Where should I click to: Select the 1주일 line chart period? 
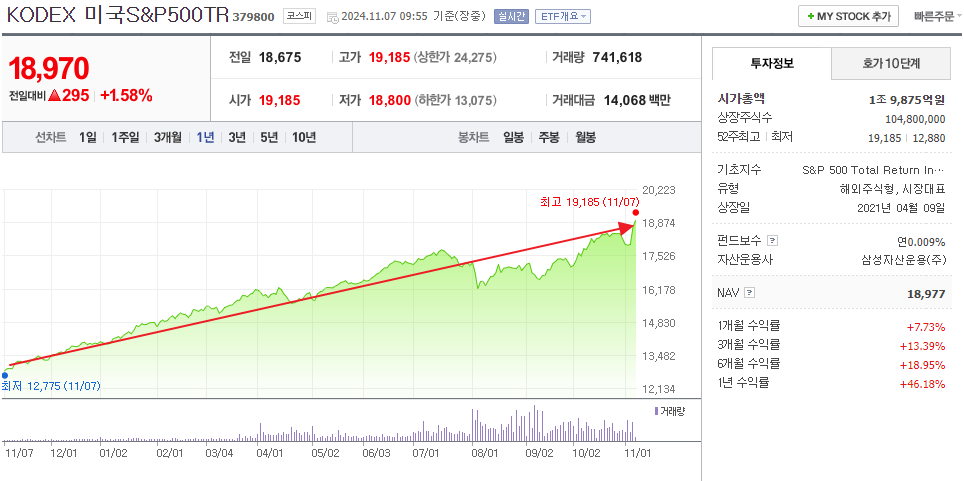coord(125,137)
